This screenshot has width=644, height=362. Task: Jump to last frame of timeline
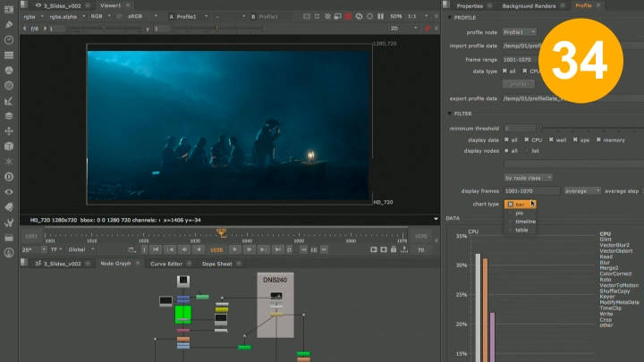click(x=277, y=249)
